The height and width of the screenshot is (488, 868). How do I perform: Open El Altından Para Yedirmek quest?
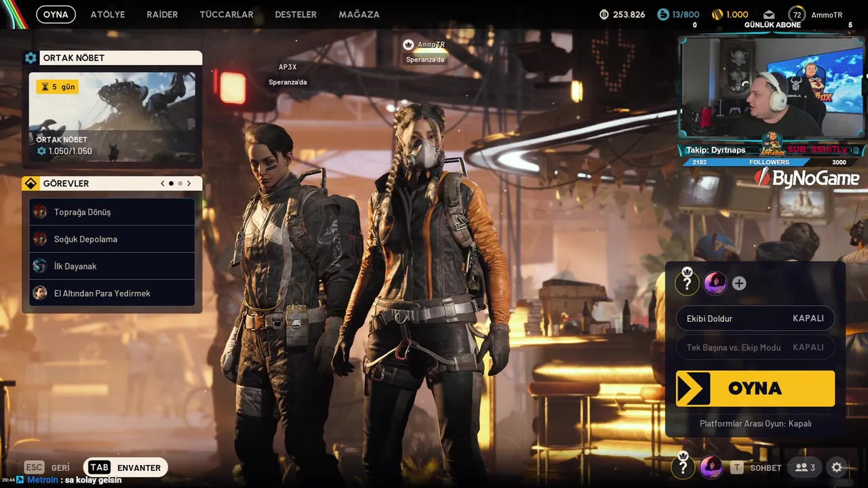tap(112, 293)
